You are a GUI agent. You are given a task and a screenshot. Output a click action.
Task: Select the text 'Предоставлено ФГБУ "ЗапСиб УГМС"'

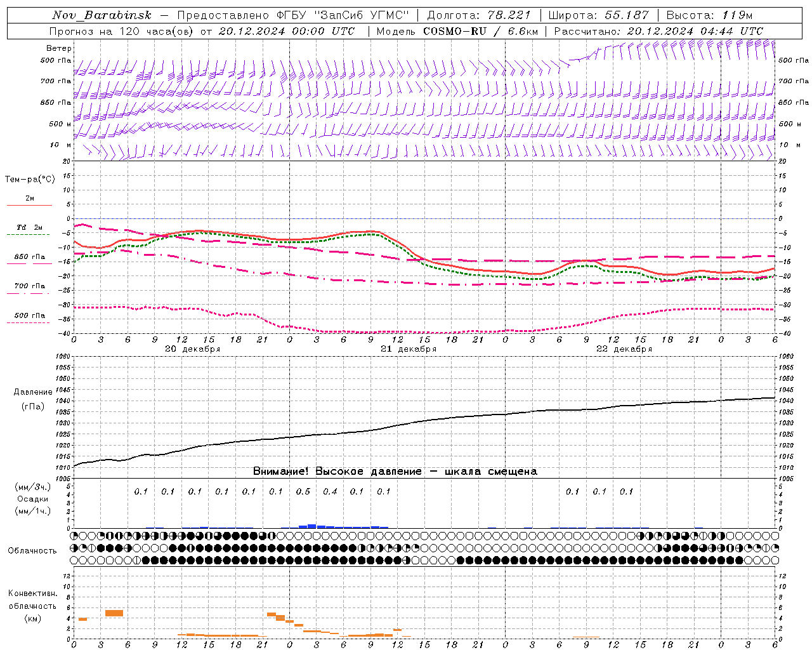(x=293, y=15)
